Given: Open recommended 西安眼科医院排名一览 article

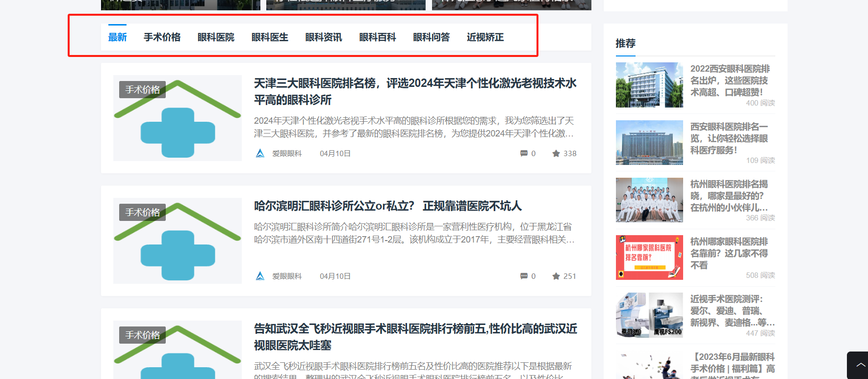Looking at the screenshot, I should coord(729,138).
